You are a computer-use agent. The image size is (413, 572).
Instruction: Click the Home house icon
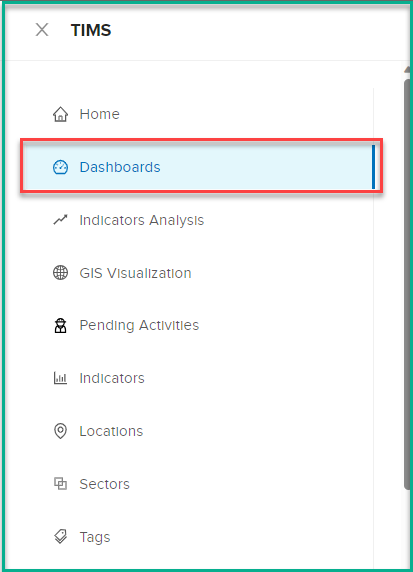tap(60, 114)
